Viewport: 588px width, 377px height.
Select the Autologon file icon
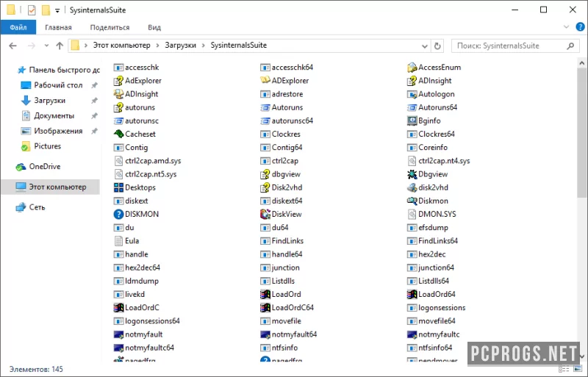[412, 94]
